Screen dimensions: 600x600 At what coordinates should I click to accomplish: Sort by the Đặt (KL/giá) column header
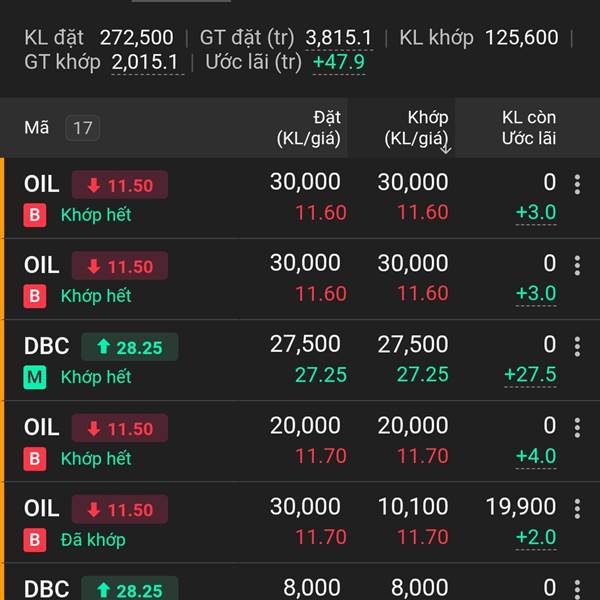tap(308, 128)
